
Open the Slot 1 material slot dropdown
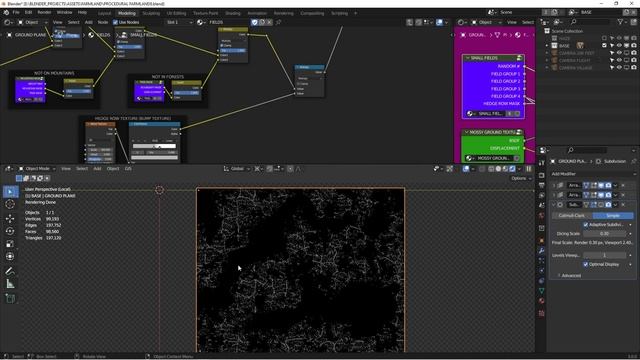point(179,22)
